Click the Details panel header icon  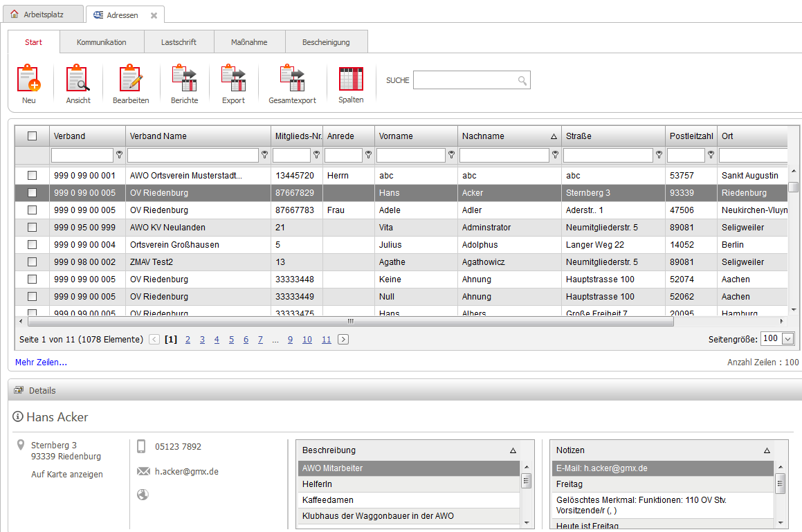point(19,389)
